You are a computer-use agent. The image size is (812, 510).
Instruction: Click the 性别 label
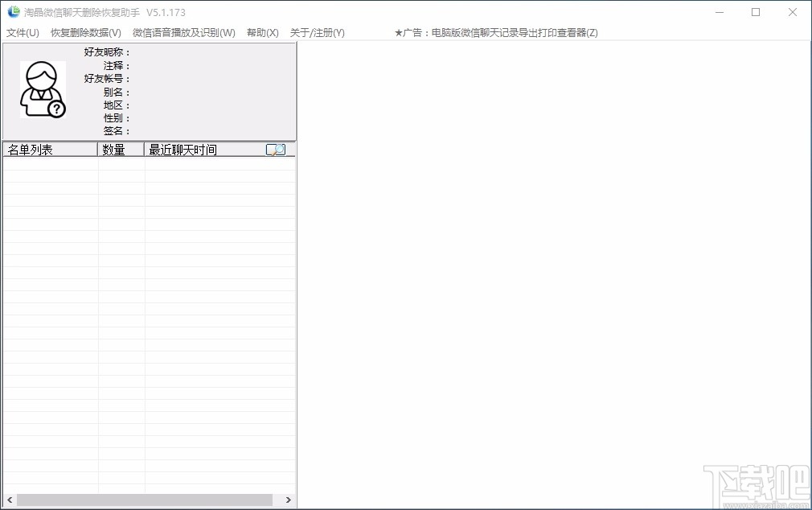click(117, 118)
